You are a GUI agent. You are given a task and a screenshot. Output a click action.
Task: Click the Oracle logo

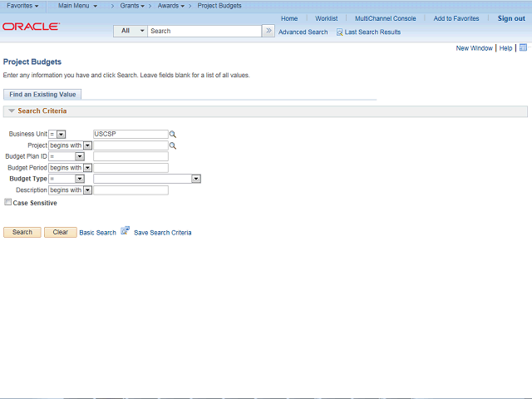tap(32, 27)
